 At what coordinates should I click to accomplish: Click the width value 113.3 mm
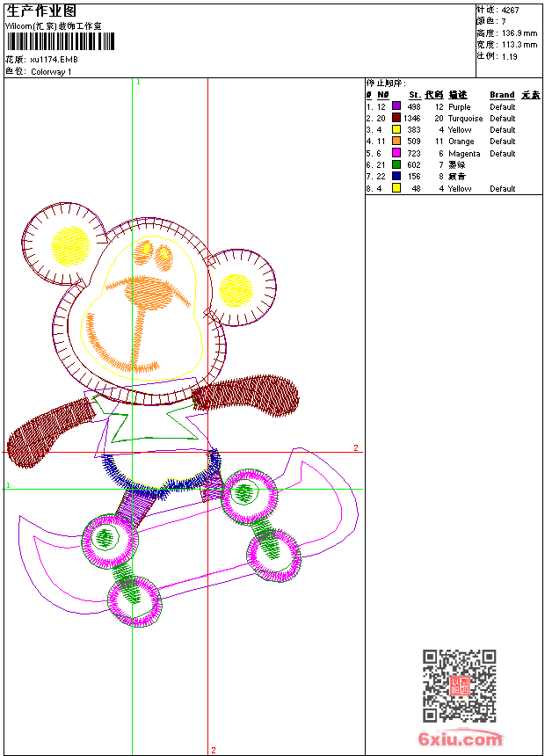tap(520, 45)
